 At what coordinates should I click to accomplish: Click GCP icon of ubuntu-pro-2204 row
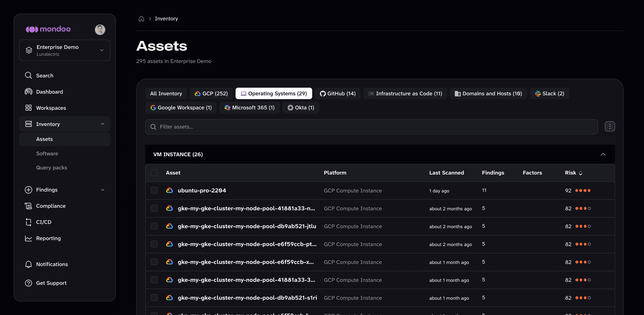coord(169,191)
